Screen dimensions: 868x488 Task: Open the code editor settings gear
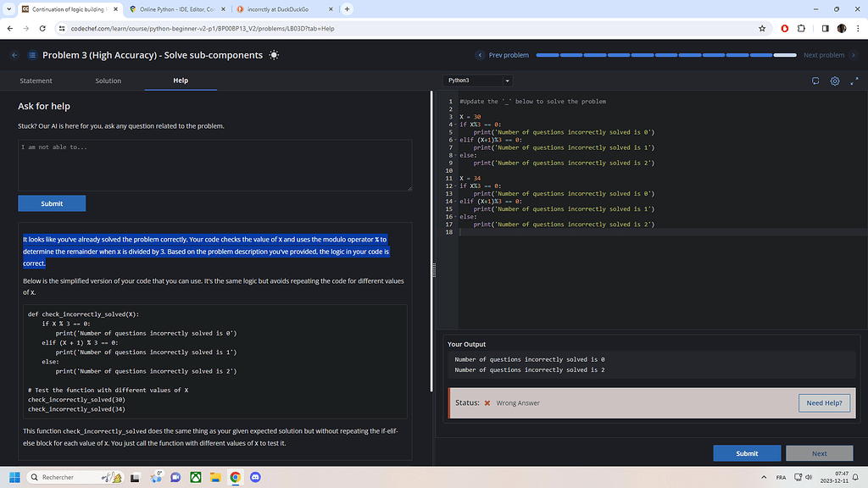(835, 80)
